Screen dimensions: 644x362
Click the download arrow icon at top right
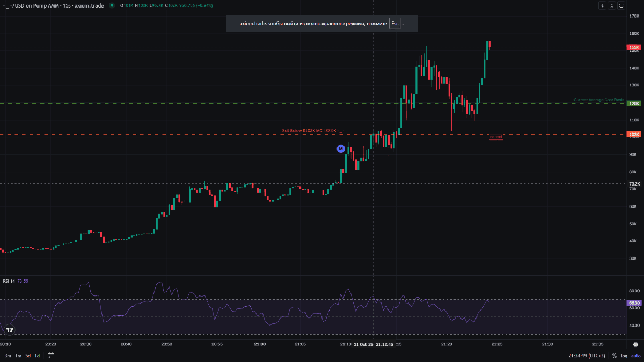point(603,5)
